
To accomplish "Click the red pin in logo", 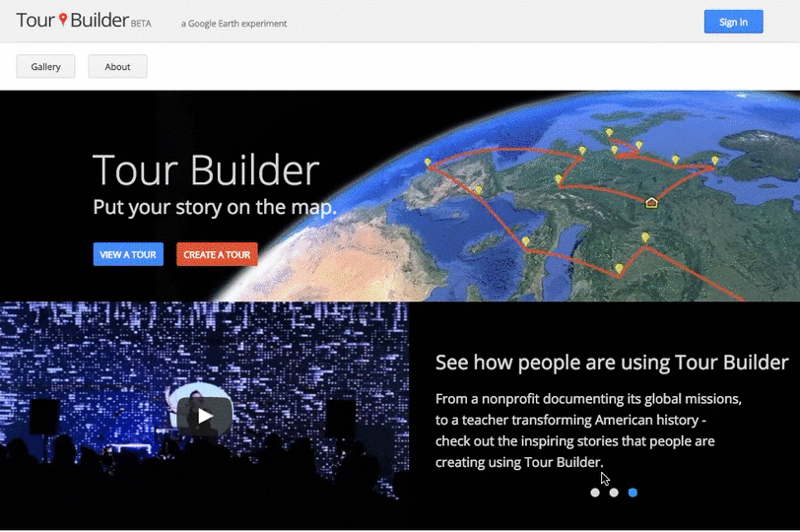I will [x=63, y=20].
